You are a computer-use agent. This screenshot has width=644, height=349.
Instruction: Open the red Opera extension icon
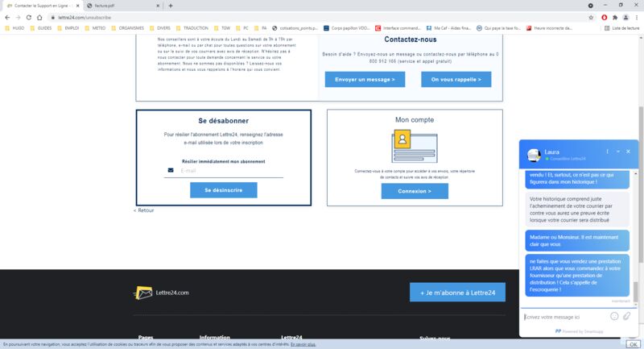(605, 18)
